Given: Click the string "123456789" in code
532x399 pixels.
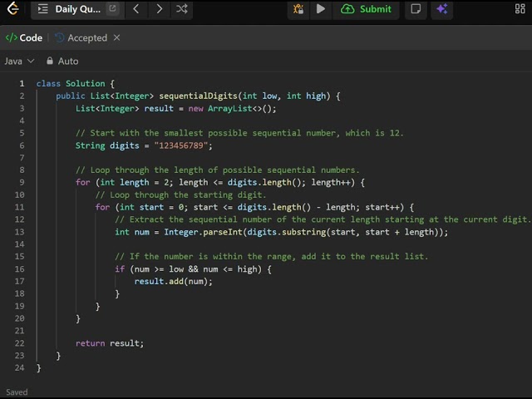Looking at the screenshot, I should 181,145.
